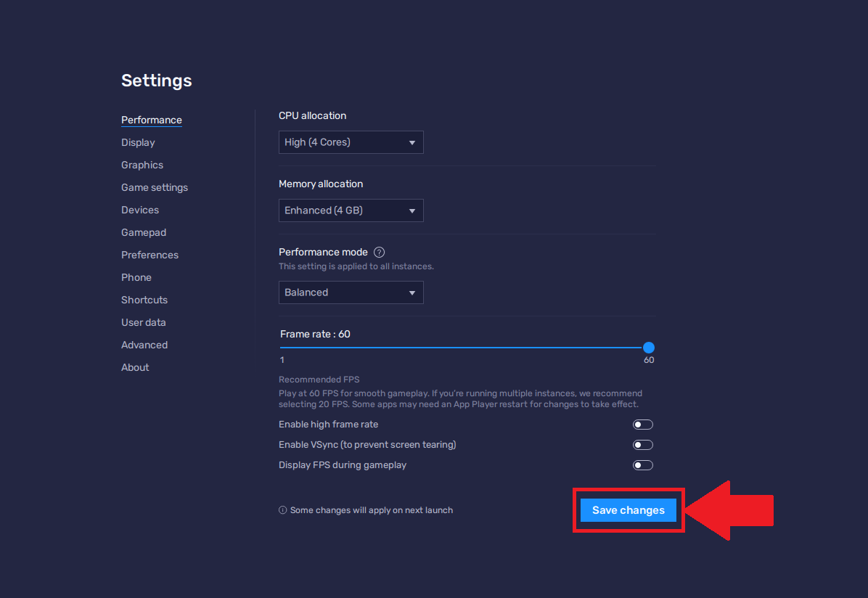Select User data in the sidebar

point(144,322)
